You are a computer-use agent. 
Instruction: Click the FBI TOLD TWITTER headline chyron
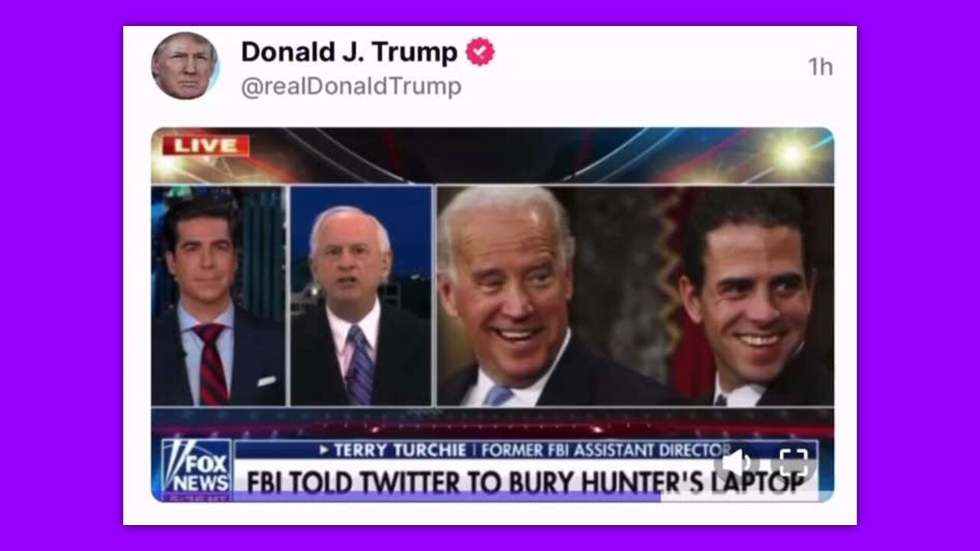(525, 482)
